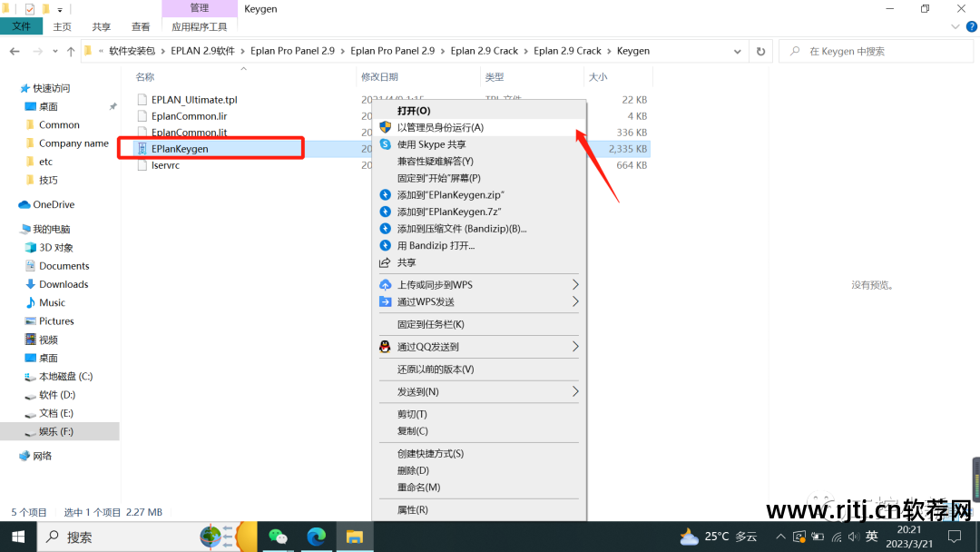
Task: Go up one folder level
Action: [x=71, y=51]
